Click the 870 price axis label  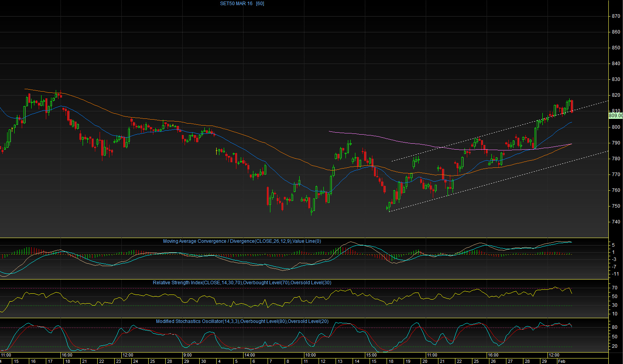pyautogui.click(x=615, y=16)
